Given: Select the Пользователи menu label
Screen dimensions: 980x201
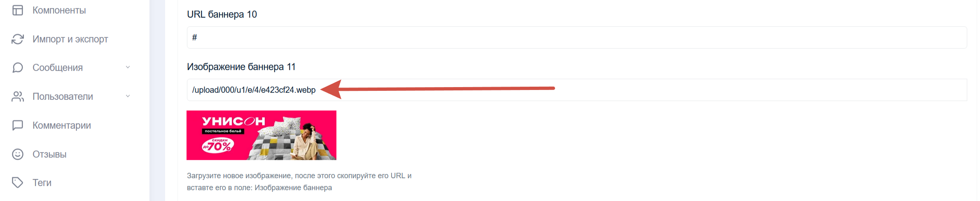Looking at the screenshot, I should tap(63, 97).
